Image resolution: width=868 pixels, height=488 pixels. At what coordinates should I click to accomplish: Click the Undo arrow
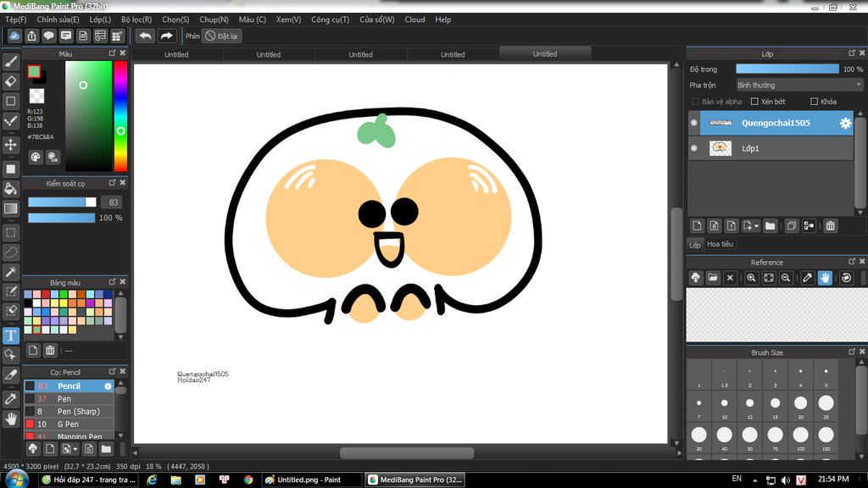(145, 36)
